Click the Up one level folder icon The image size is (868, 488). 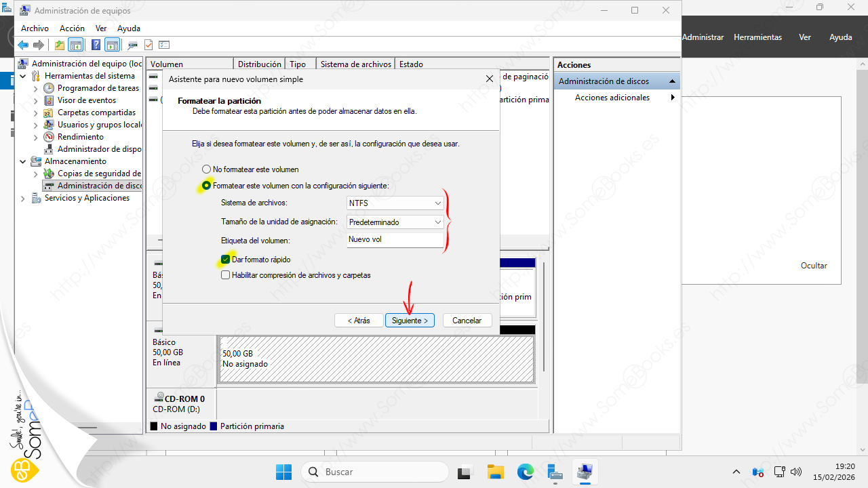click(60, 45)
